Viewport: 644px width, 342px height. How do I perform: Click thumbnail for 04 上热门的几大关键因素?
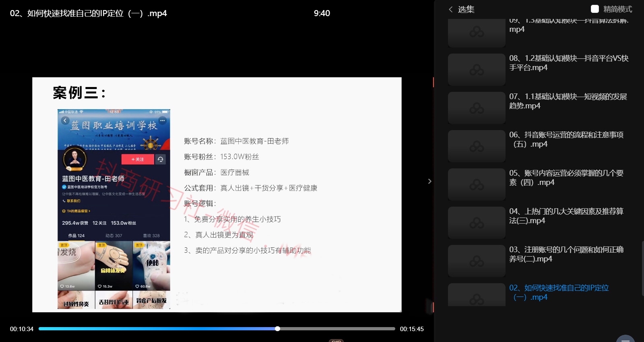point(477,223)
